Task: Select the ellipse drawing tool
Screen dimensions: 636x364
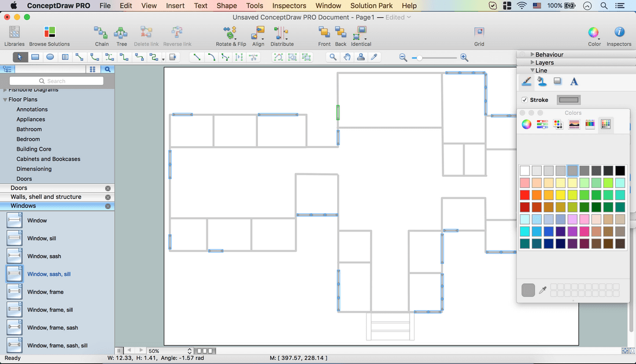Action: pos(50,57)
